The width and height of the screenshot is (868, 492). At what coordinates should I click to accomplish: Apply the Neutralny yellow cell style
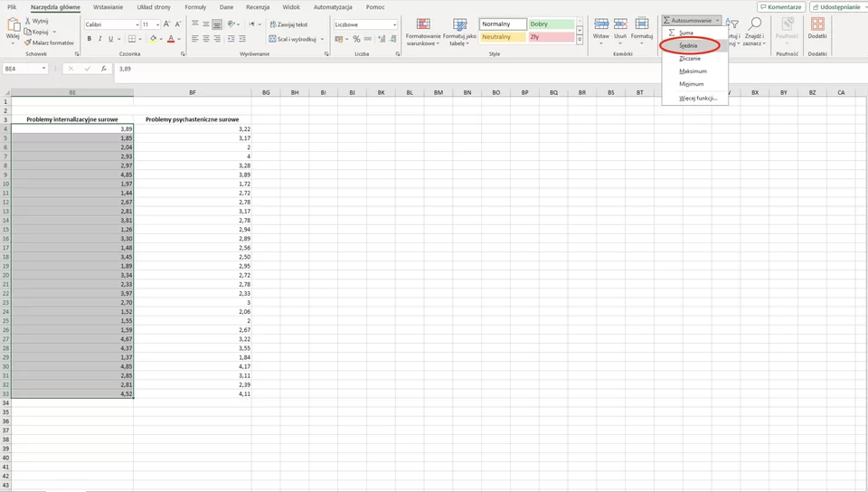click(503, 36)
